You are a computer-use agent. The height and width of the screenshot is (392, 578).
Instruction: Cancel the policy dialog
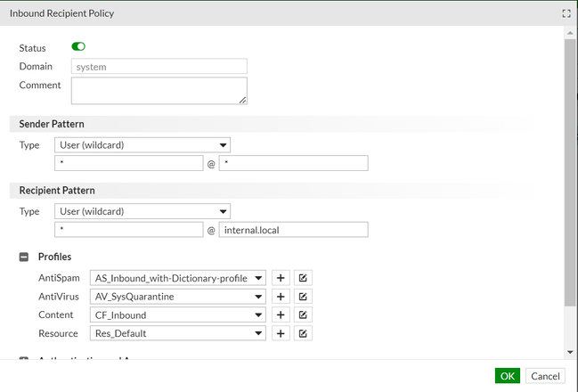[545, 376]
